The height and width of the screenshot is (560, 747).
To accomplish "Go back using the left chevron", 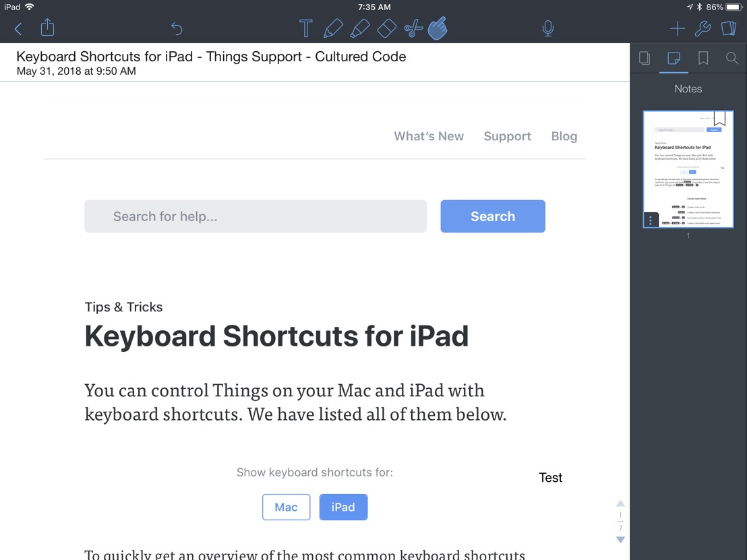I will pos(18,29).
